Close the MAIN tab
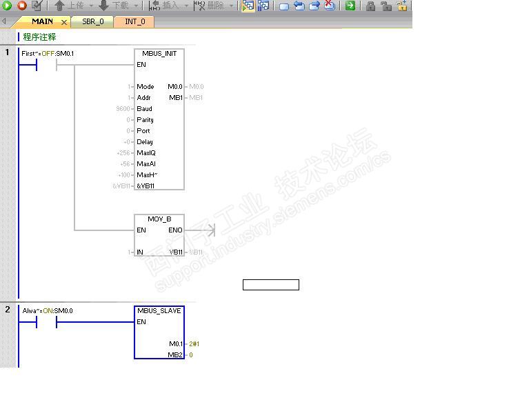The width and height of the screenshot is (531, 420). point(64,22)
